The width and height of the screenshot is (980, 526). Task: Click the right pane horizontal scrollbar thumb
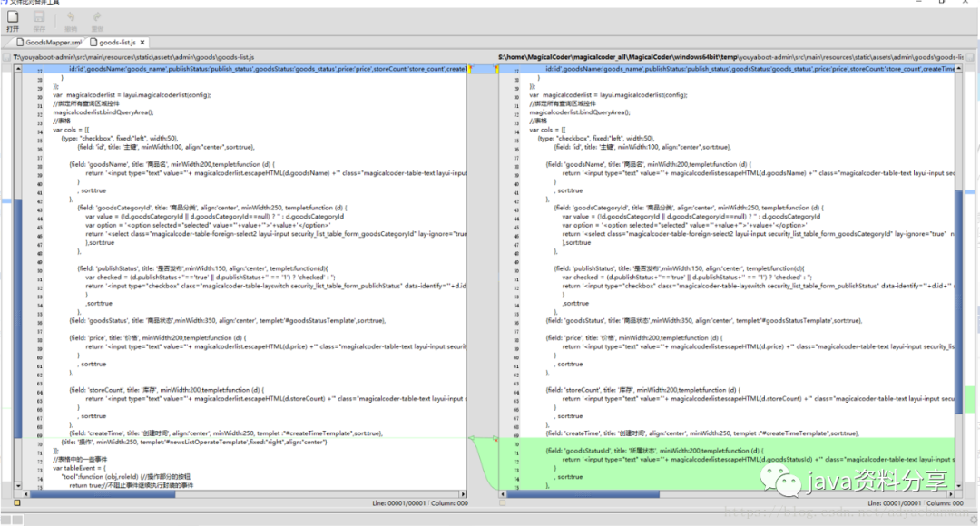[x=583, y=494]
